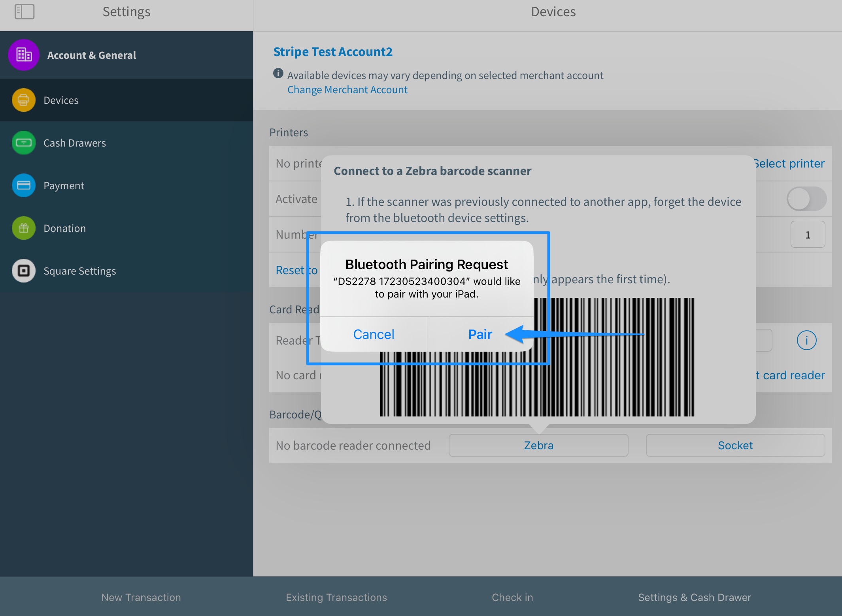Viewport: 842px width, 616px height.
Task: Click the Cash Drawers icon
Action: pyautogui.click(x=23, y=143)
